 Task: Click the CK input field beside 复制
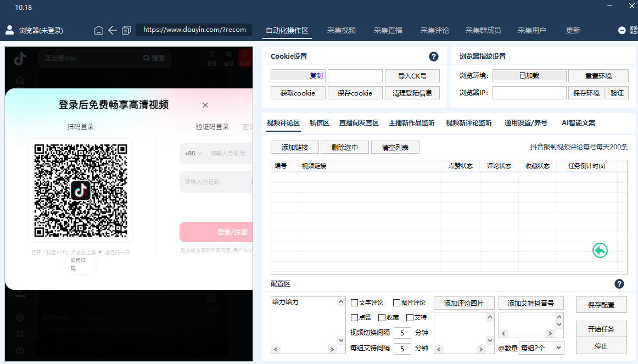point(355,76)
